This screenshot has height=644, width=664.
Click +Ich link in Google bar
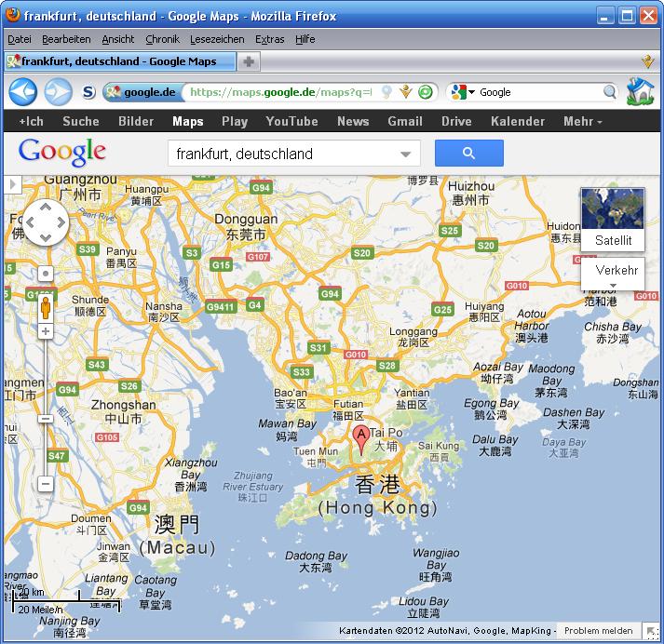click(x=31, y=121)
